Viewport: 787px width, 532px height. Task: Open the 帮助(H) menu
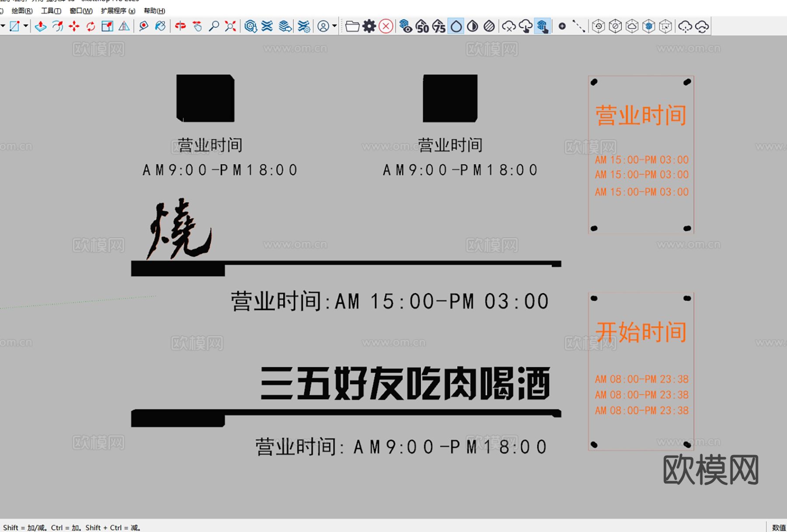[154, 10]
